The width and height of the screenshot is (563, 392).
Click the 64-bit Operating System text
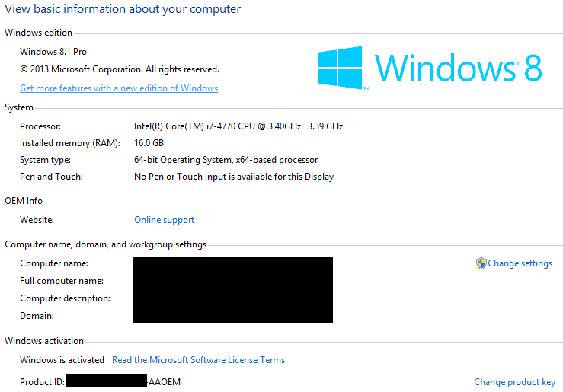[x=226, y=160]
